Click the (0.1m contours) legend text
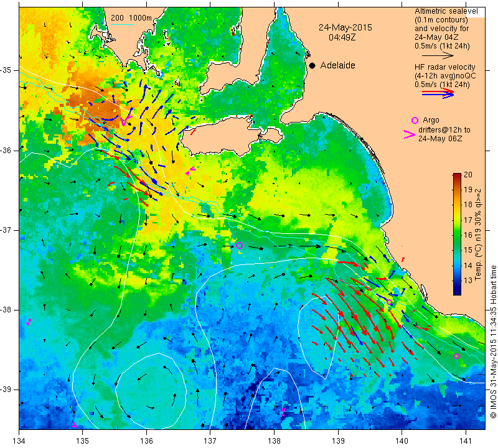The image size is (498, 448). click(441, 20)
